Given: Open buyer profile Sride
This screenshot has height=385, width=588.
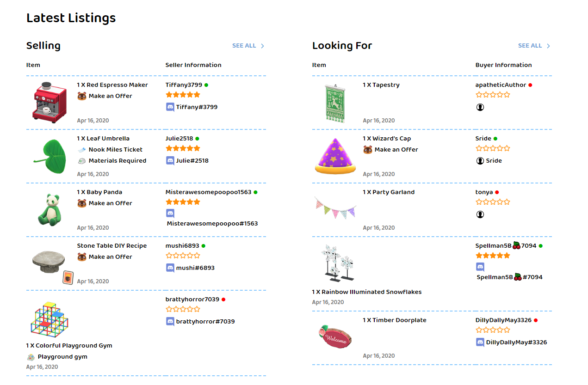Looking at the screenshot, I should (x=483, y=138).
